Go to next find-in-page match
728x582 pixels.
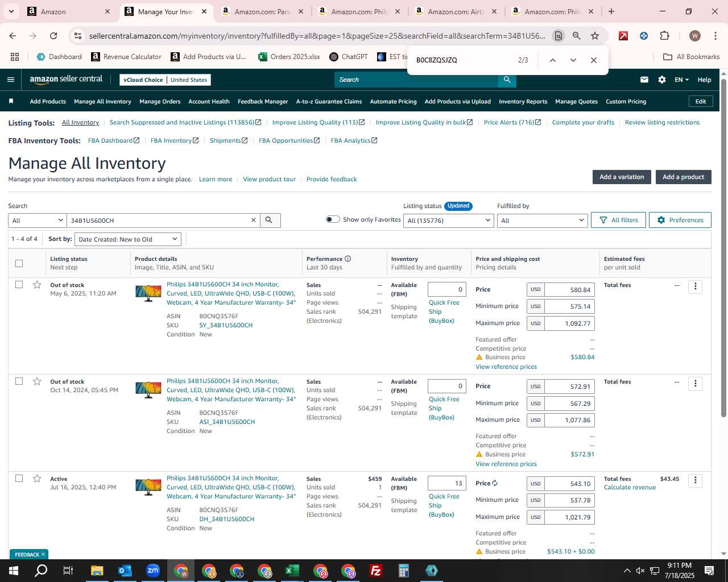[573, 60]
